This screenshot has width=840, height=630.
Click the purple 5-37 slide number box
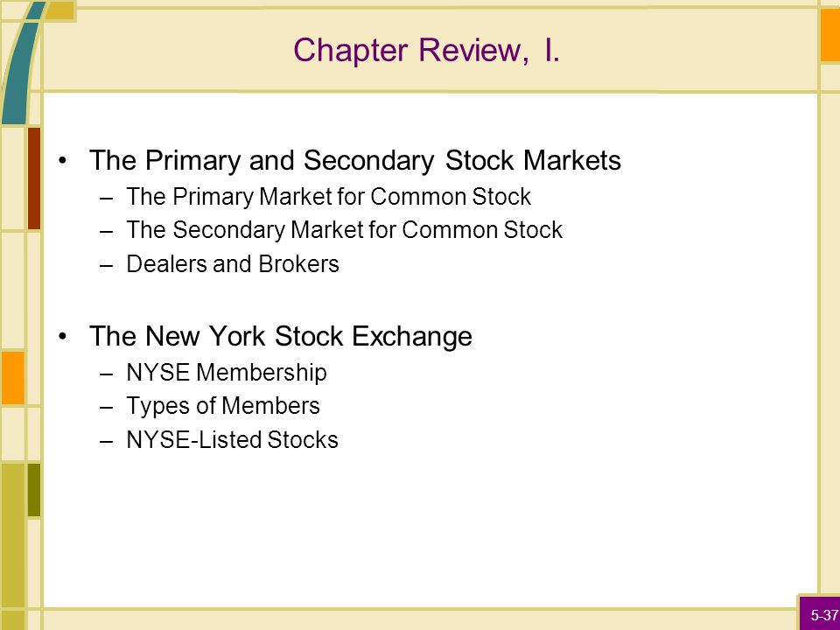pyautogui.click(x=820, y=612)
